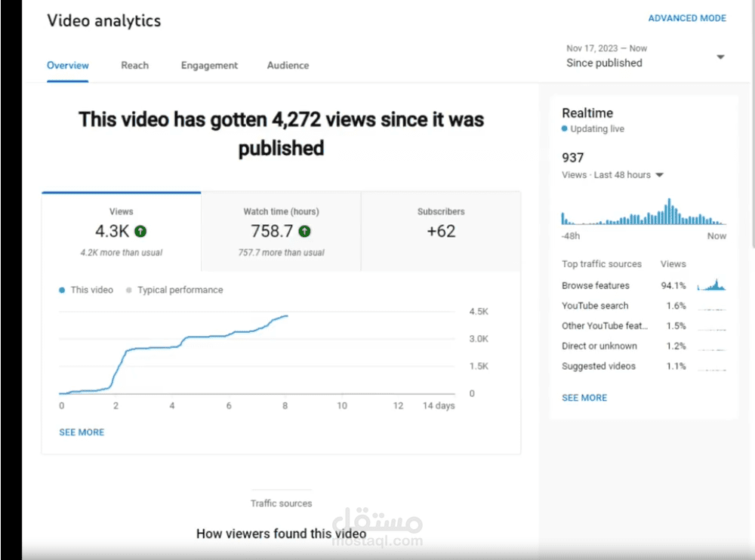Click the 1.6% YouTube search value
Screen dimensions: 755x560
pos(676,306)
